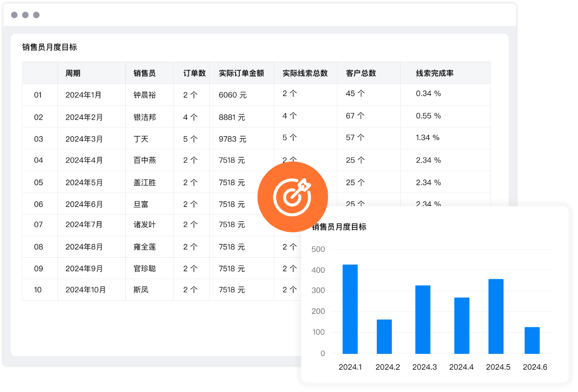Click the 客户总数 column header
Viewport: 578px width, 392px height.
(x=361, y=73)
